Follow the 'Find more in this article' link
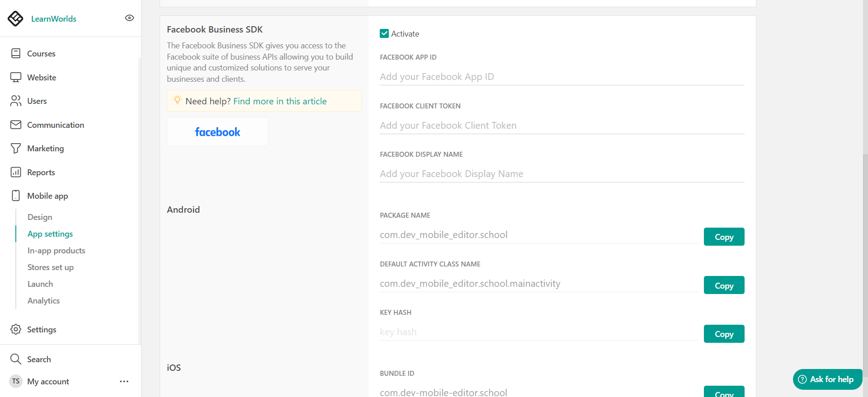The image size is (868, 397). pos(280,101)
